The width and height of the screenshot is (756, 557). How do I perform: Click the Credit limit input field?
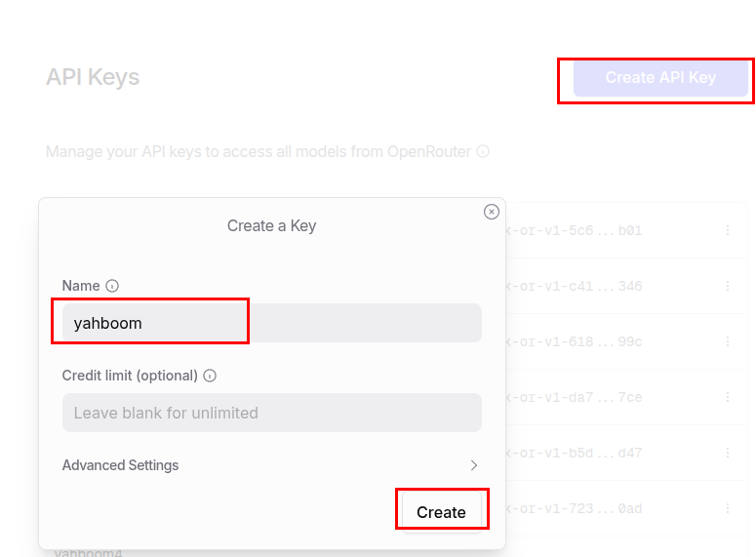pos(272,413)
